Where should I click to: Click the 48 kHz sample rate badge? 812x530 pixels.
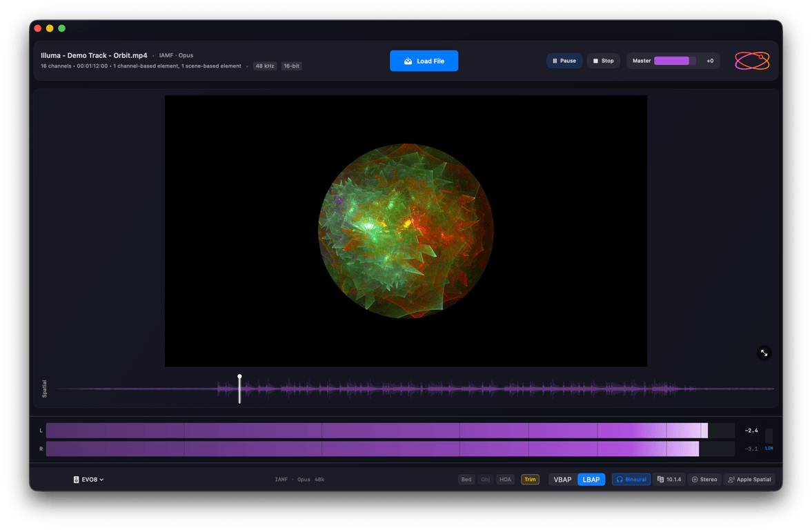pos(265,66)
